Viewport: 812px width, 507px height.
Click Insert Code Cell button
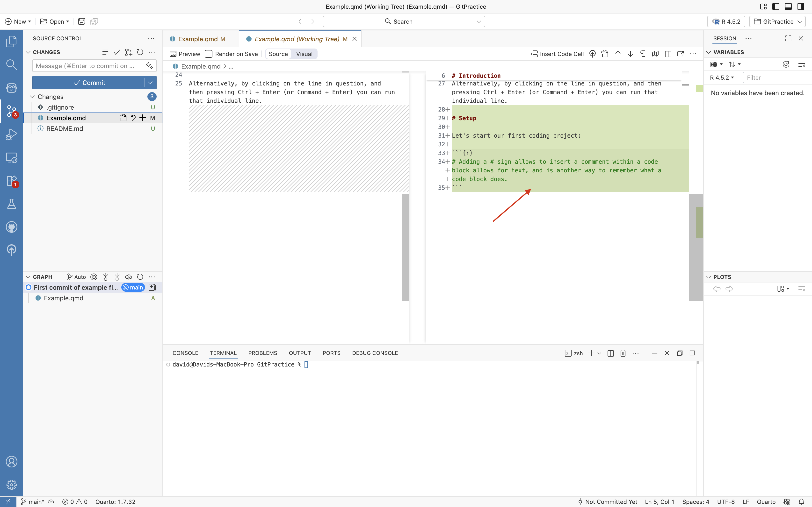pos(557,54)
